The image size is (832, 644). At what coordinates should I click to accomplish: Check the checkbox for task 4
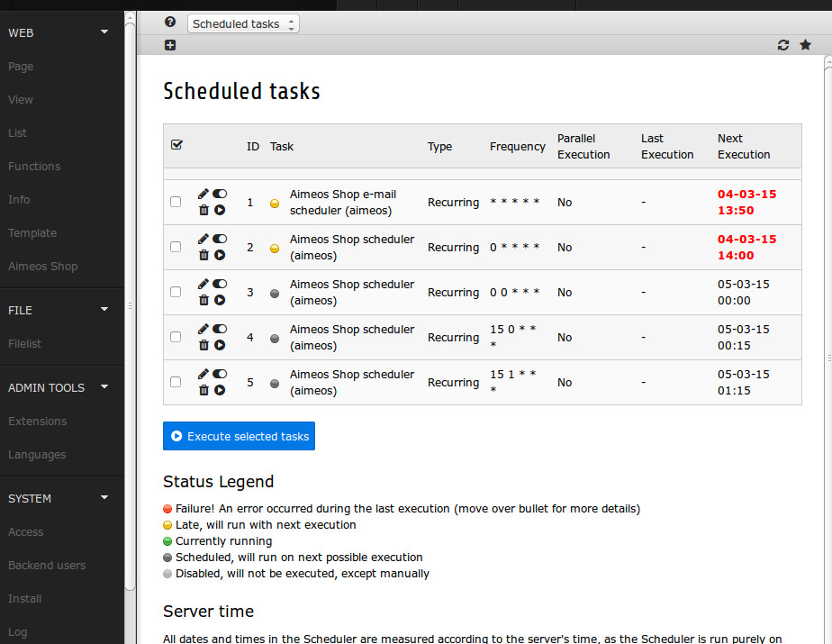(x=176, y=337)
